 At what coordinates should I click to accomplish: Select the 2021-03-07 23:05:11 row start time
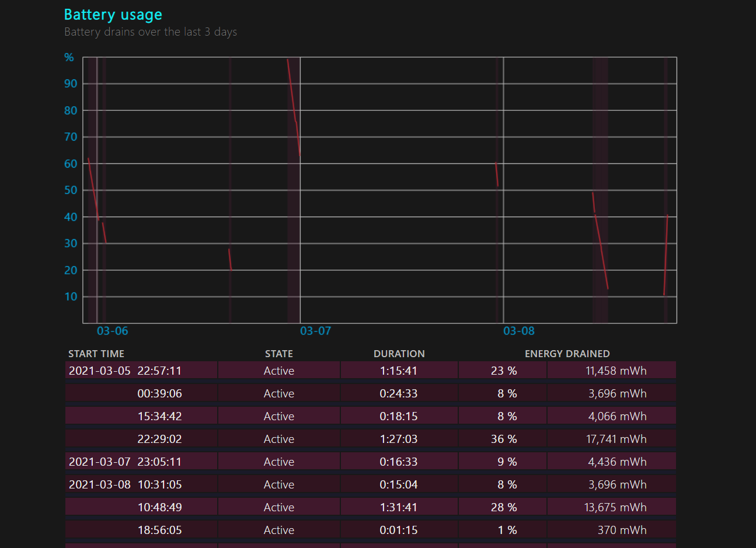click(x=125, y=462)
